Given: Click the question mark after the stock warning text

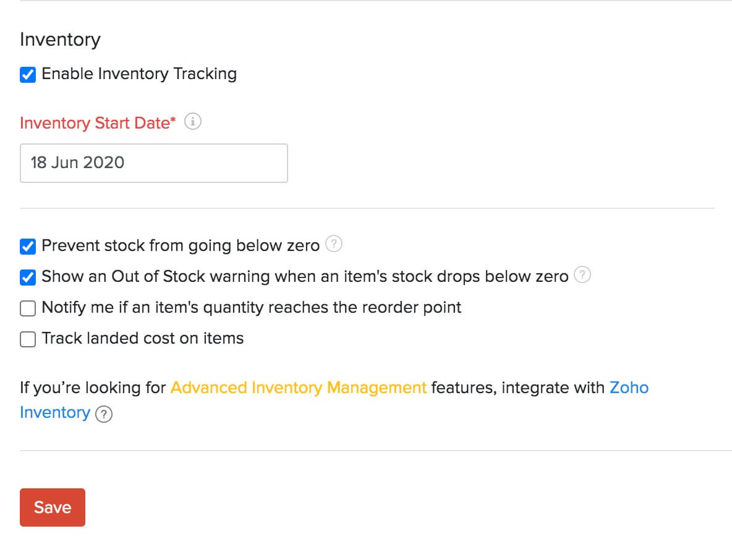Looking at the screenshot, I should (582, 276).
